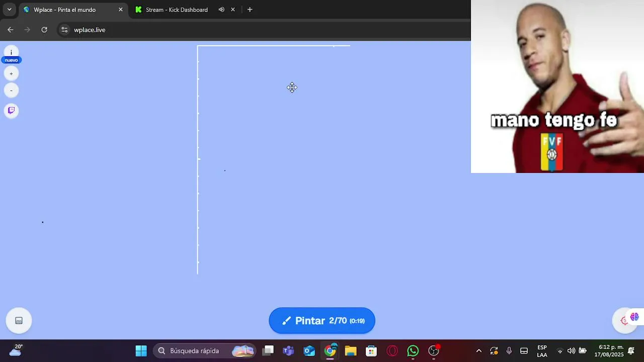This screenshot has height=362, width=644.
Task: Open the Wi-Fi network tray icon
Action: click(560, 351)
